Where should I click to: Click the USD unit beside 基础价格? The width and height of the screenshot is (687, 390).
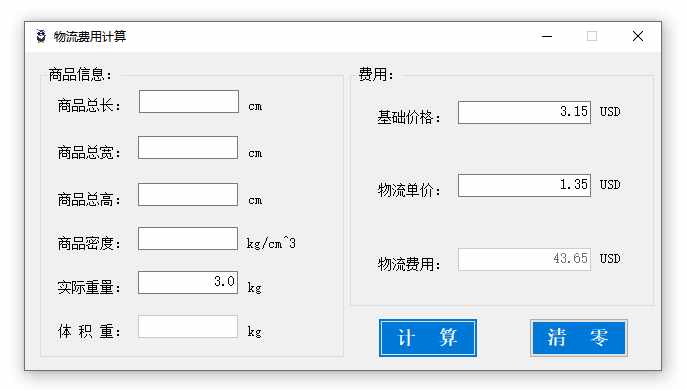610,112
